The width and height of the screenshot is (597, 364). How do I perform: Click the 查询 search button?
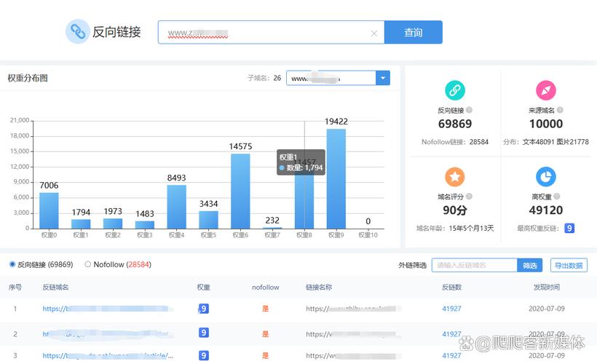click(413, 32)
